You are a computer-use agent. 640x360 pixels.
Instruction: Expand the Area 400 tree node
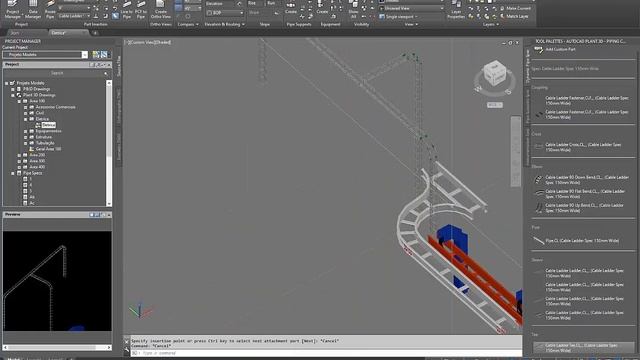pos(19,167)
